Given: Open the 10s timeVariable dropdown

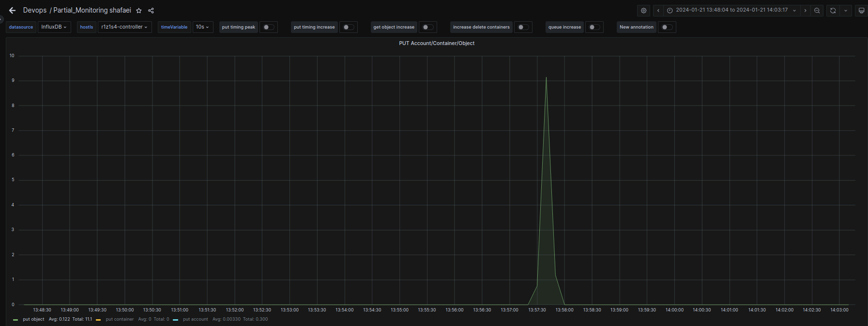Looking at the screenshot, I should [x=202, y=27].
